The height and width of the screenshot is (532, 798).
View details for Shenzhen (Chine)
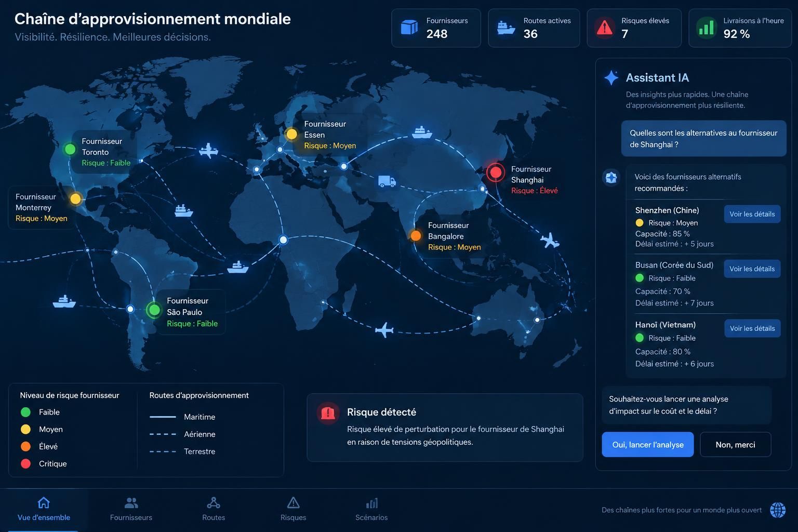(x=752, y=214)
